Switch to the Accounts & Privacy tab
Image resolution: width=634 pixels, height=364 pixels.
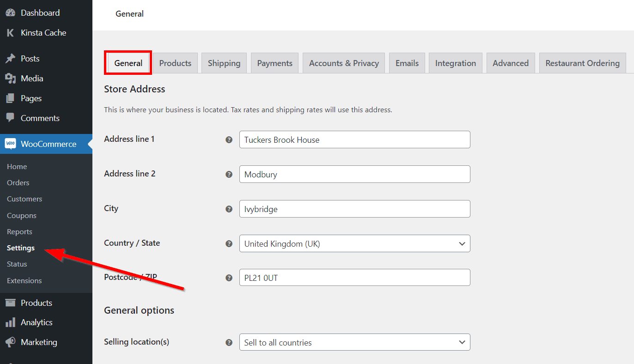(x=343, y=63)
